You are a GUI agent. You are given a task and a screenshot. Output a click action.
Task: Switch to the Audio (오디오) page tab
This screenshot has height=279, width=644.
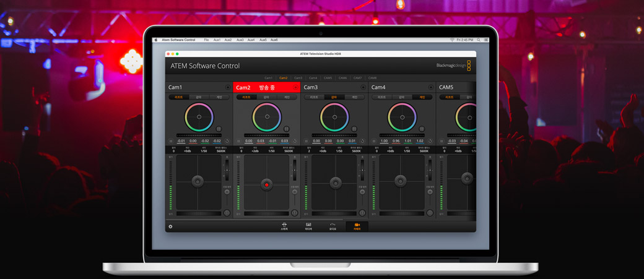[333, 226]
